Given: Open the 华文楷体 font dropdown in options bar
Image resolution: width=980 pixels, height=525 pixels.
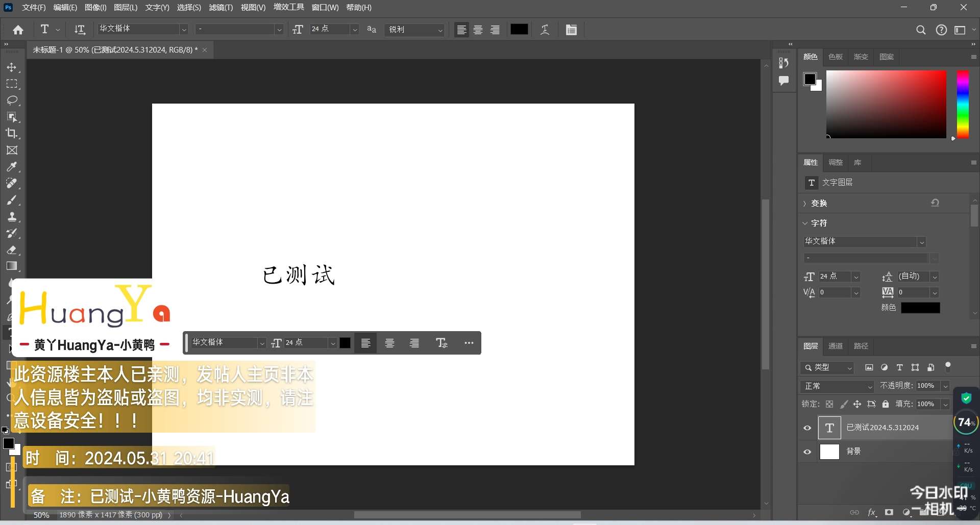Looking at the screenshot, I should pyautogui.click(x=184, y=30).
